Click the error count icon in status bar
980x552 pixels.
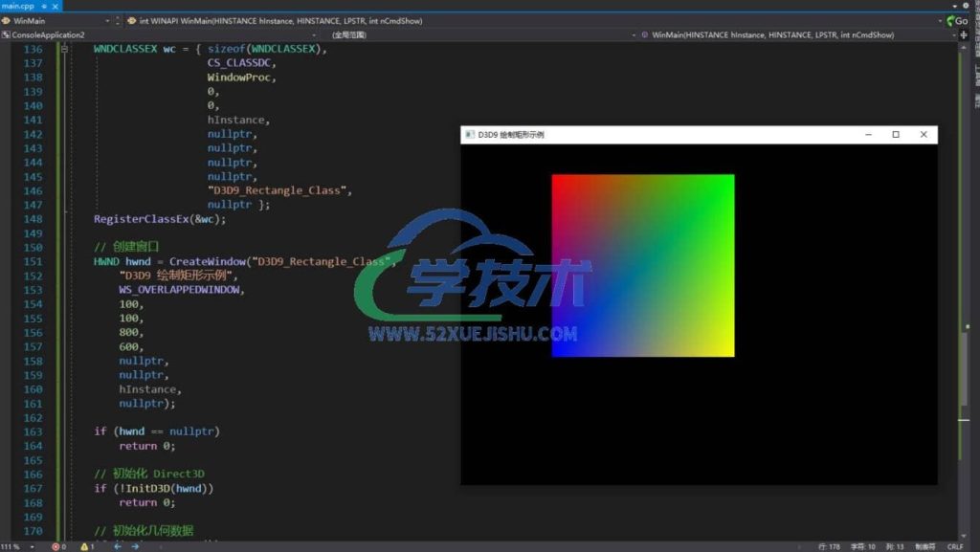pos(54,546)
